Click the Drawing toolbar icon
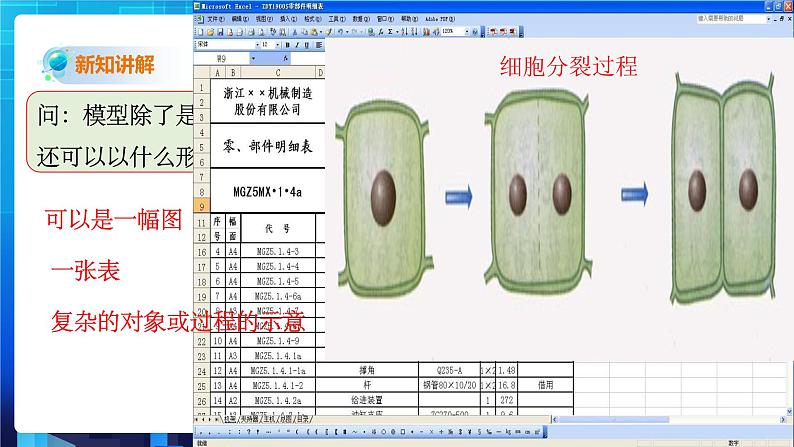The height and width of the screenshot is (447, 794). click(x=435, y=32)
